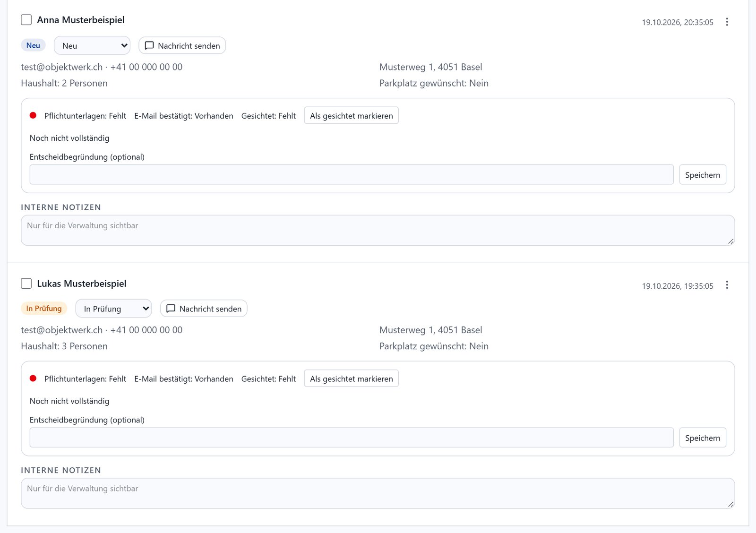Click 'Haushalt: 2 Personen' text
The image size is (756, 533).
point(64,83)
